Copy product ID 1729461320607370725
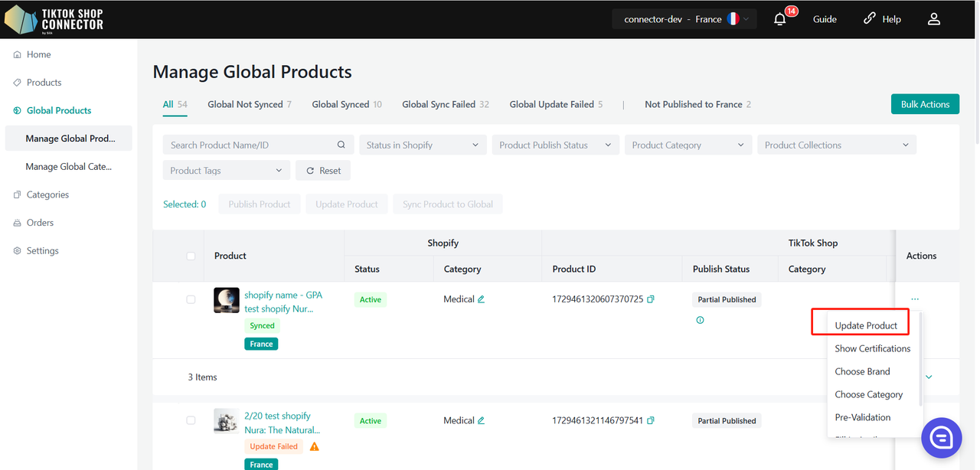 tap(651, 299)
